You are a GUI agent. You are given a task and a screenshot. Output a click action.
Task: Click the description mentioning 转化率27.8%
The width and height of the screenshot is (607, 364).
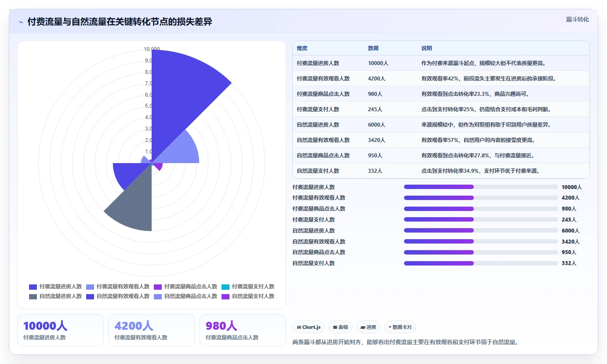click(478, 156)
